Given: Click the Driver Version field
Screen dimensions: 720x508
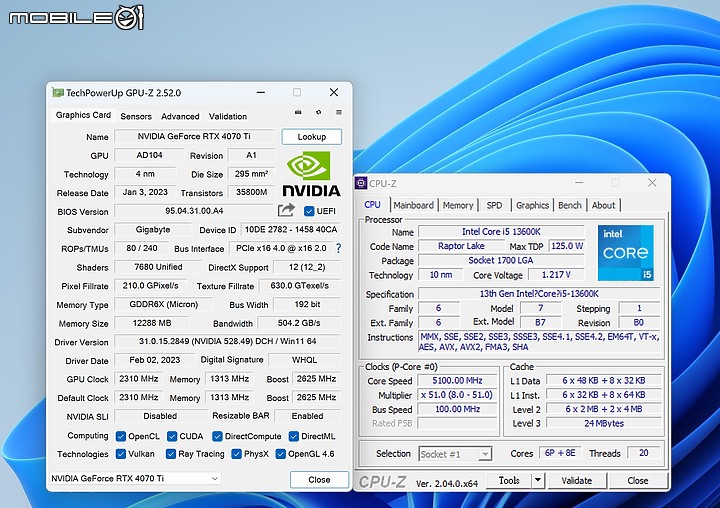Looking at the screenshot, I should 227,341.
